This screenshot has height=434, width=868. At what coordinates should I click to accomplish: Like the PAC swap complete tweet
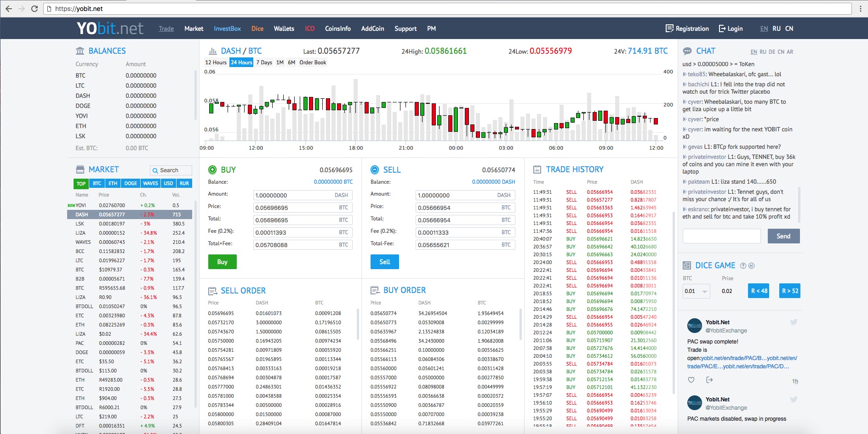691,380
